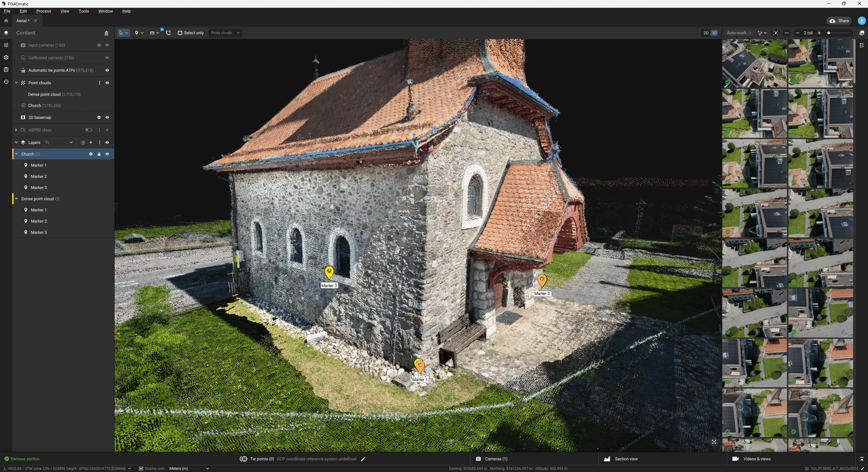This screenshot has height=472, width=868.
Task: Open Church layer settings gear
Action: point(91,154)
